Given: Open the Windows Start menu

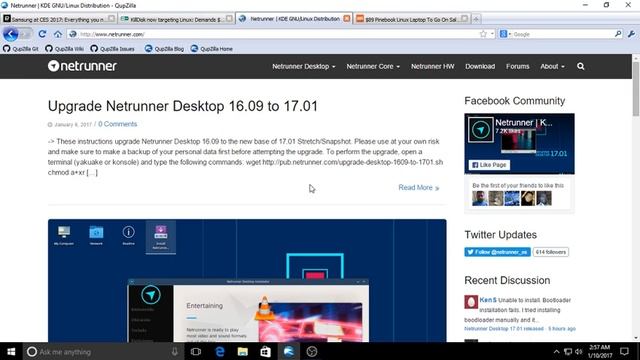Looking at the screenshot, I should click(11, 351).
